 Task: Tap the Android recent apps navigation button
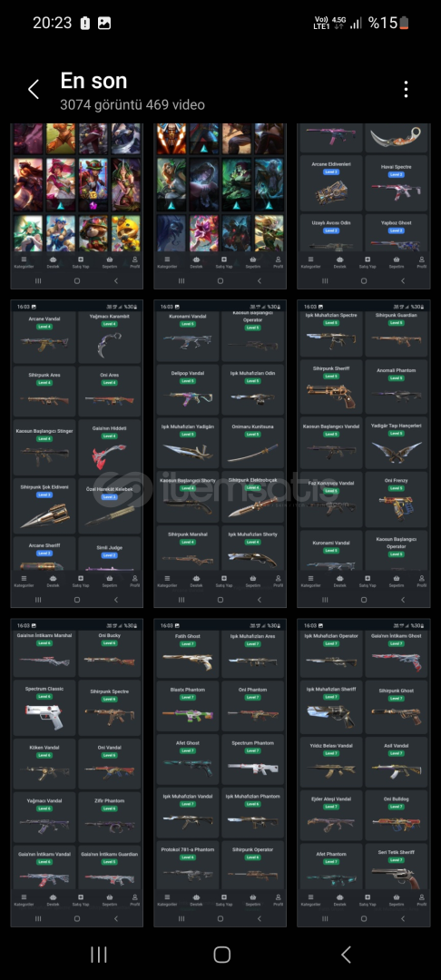tap(99, 954)
